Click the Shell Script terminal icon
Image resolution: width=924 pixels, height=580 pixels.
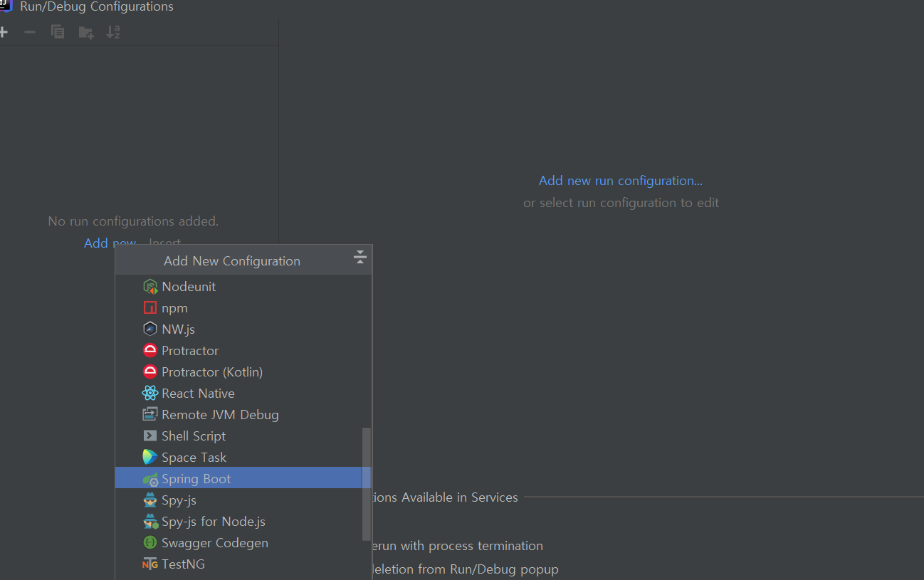pos(150,436)
